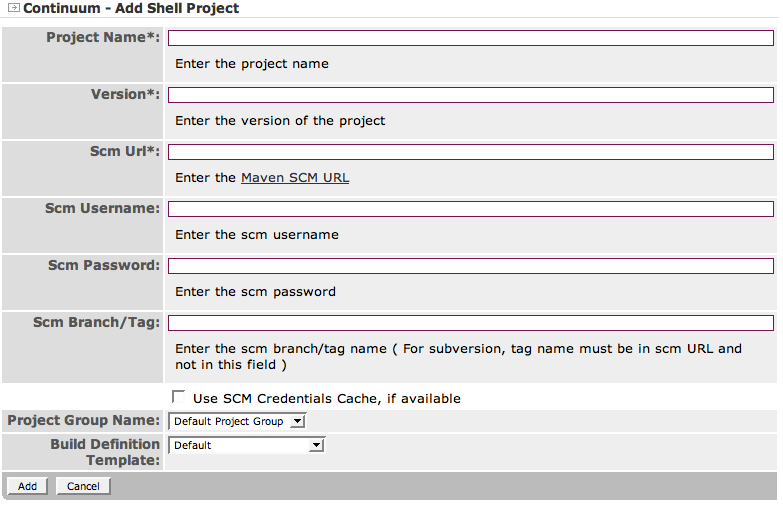Click the Scm Branch/Tag input field
Screen dimensions: 783x506
tap(470, 323)
